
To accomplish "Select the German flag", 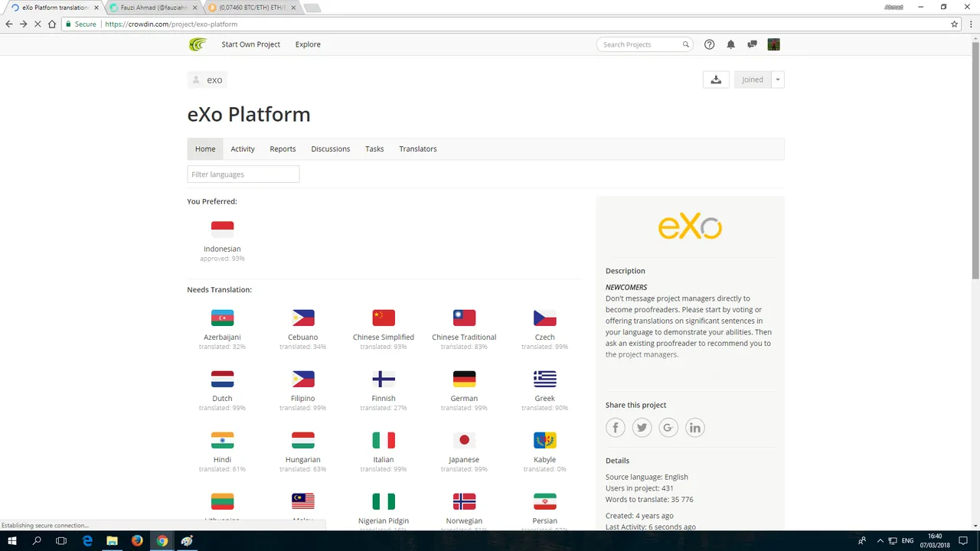I will (x=464, y=379).
